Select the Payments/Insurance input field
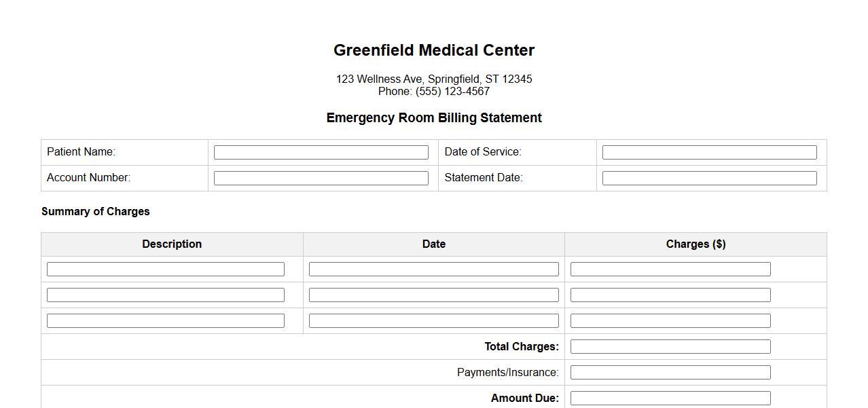 click(670, 373)
